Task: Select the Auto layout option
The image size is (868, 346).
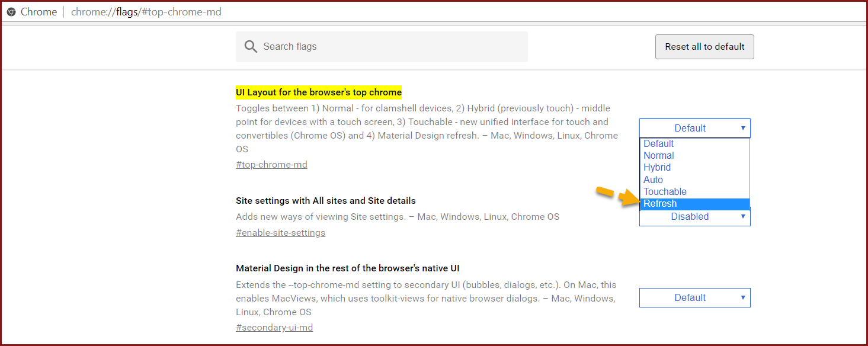Action: click(x=654, y=180)
